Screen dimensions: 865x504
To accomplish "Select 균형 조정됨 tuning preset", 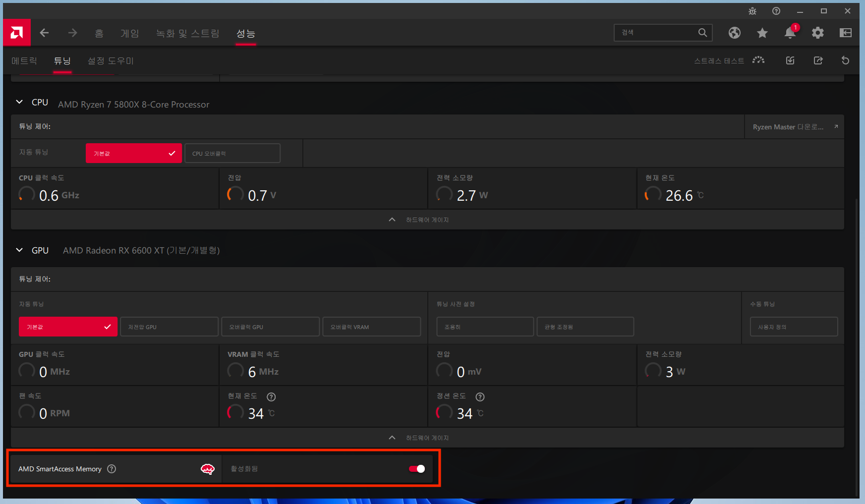I will pyautogui.click(x=585, y=327).
